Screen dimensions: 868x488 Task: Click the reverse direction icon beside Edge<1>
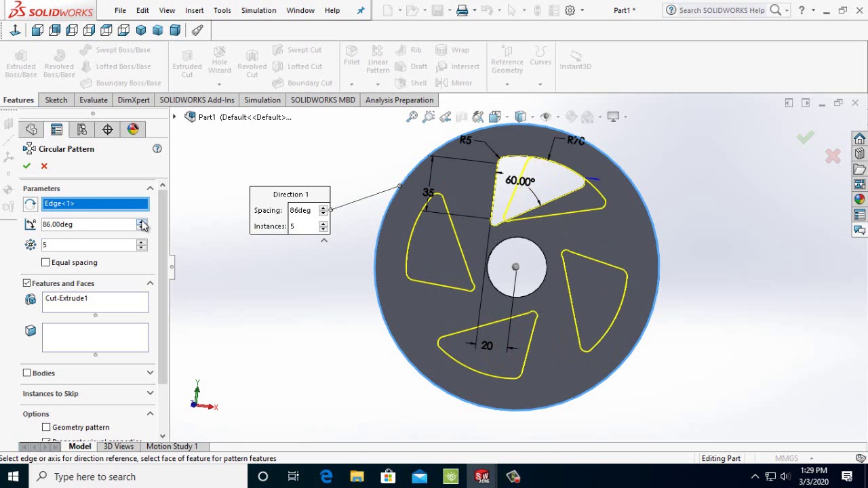(x=31, y=204)
